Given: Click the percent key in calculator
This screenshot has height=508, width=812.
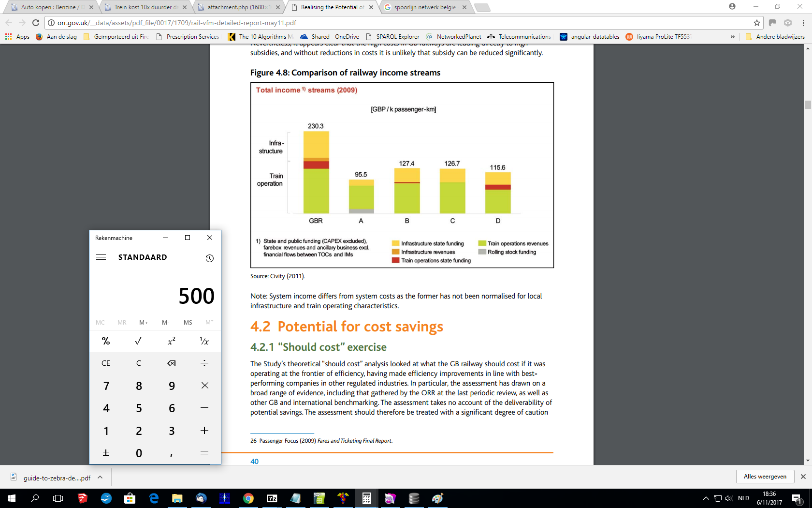Looking at the screenshot, I should pyautogui.click(x=106, y=341).
